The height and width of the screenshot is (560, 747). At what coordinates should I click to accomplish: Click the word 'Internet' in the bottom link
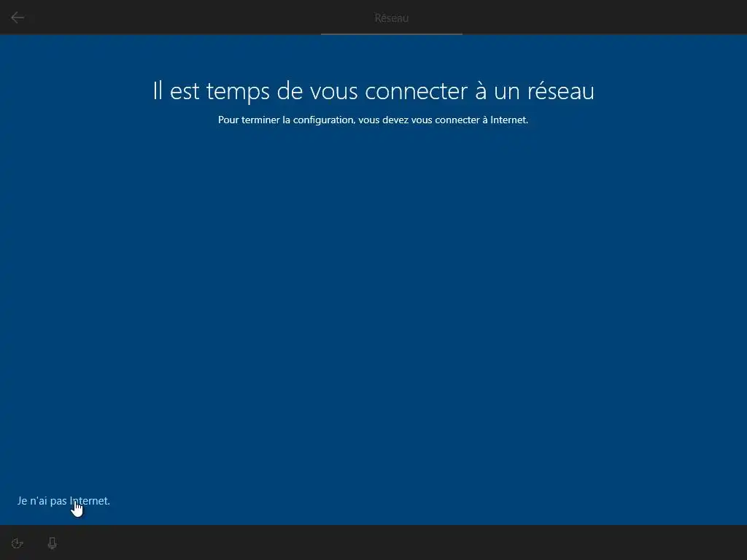tap(88, 501)
